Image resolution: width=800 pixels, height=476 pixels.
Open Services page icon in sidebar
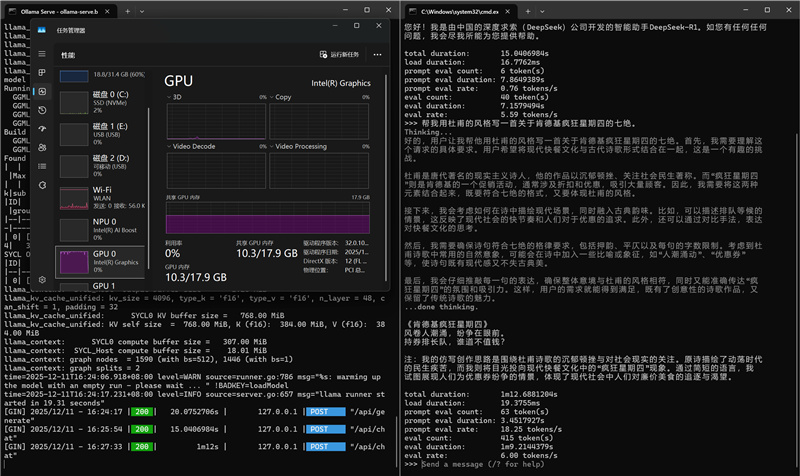42,186
